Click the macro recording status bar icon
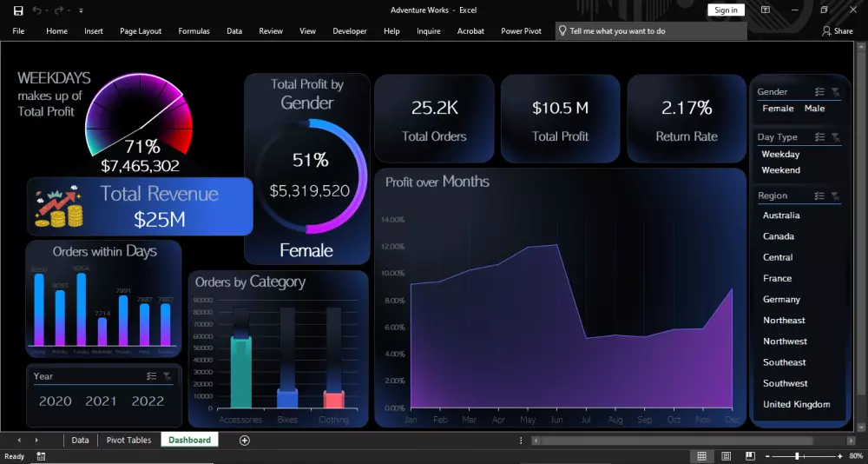The width and height of the screenshot is (868, 464). pyautogui.click(x=41, y=456)
